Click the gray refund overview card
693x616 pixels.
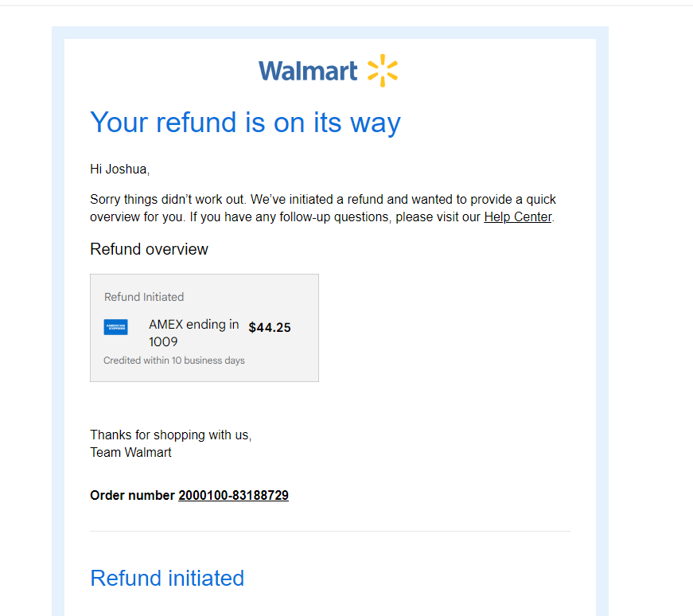tap(204, 328)
